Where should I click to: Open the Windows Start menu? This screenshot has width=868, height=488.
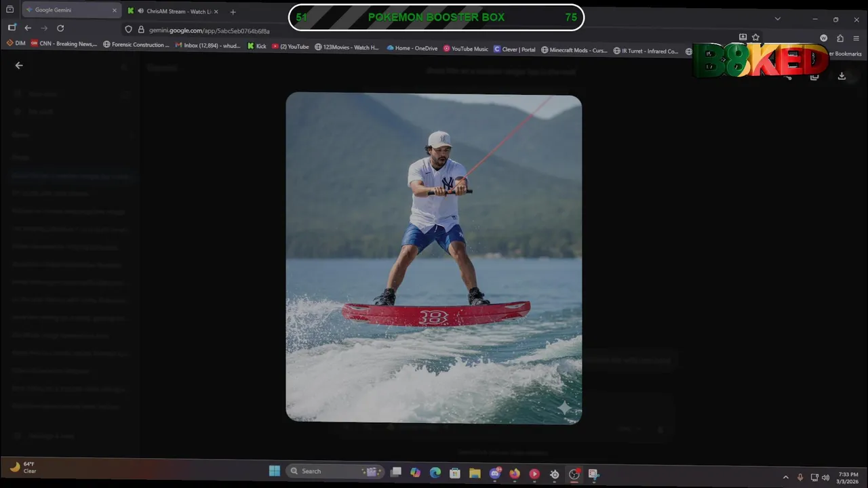(x=274, y=471)
